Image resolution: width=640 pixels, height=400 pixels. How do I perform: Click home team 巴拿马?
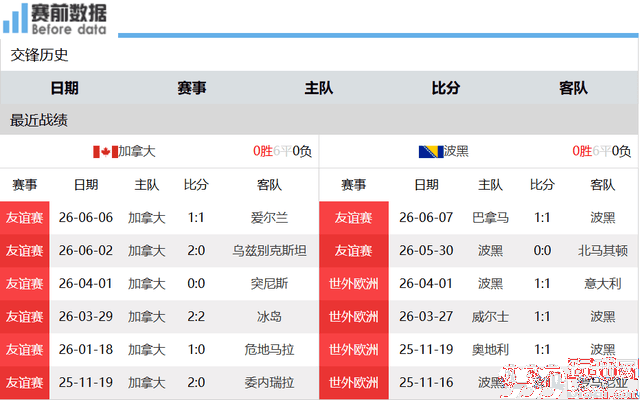tap(490, 218)
